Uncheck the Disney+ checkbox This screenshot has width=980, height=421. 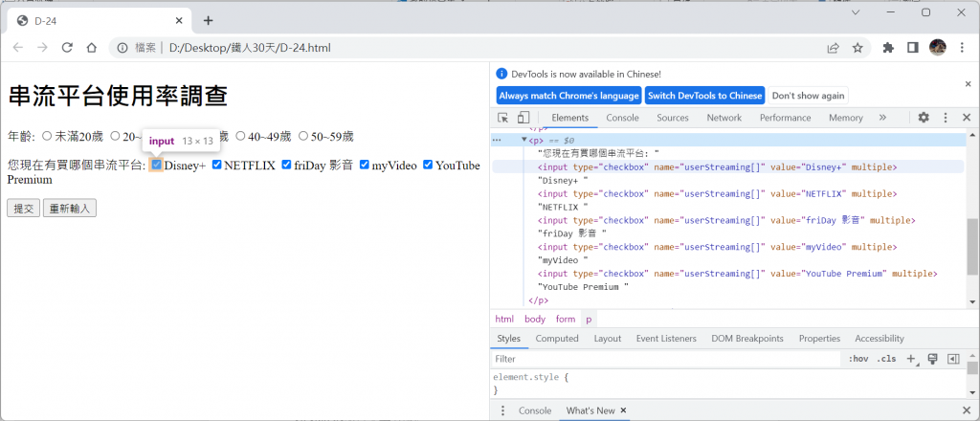click(x=157, y=165)
